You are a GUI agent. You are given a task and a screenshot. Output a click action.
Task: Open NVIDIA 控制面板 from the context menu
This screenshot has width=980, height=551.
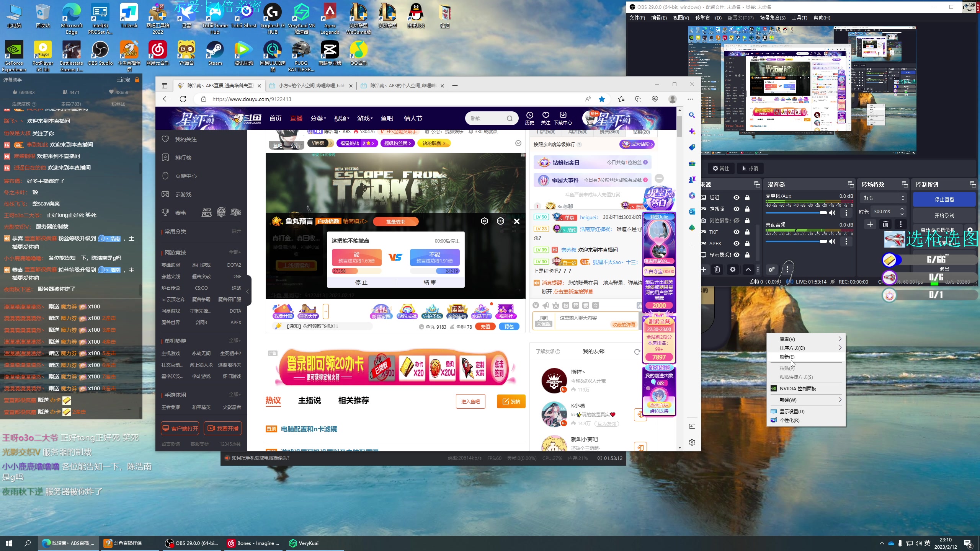coord(806,388)
